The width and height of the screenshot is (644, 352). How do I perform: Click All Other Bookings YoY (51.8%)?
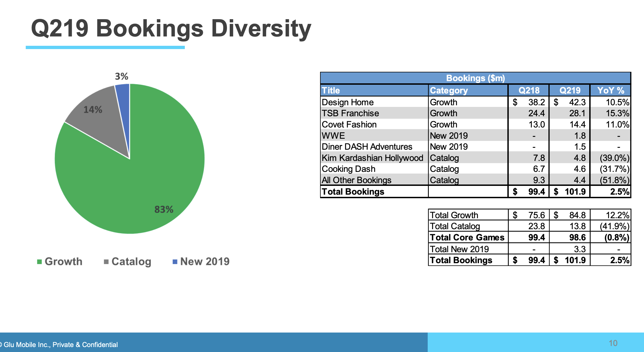pos(615,180)
